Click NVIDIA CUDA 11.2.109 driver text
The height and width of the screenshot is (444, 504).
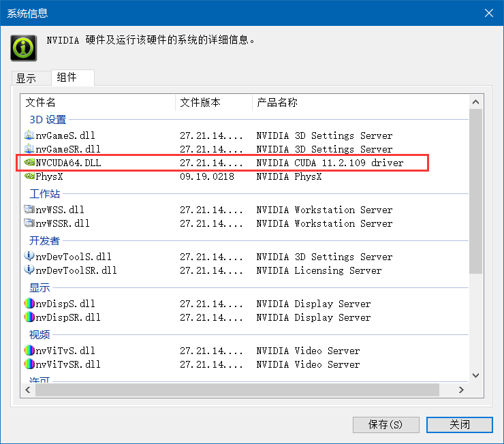click(330, 163)
